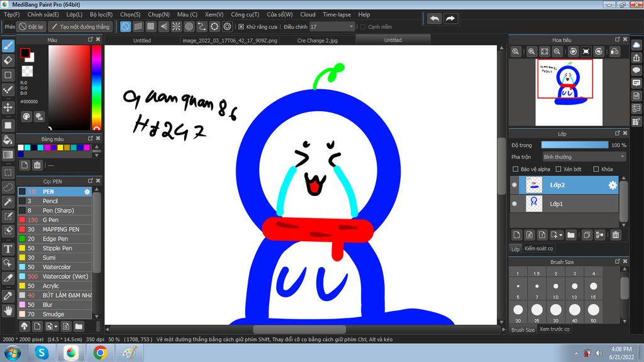
Task: Switch to Cre Change 2.jpg tab
Action: coord(317,40)
